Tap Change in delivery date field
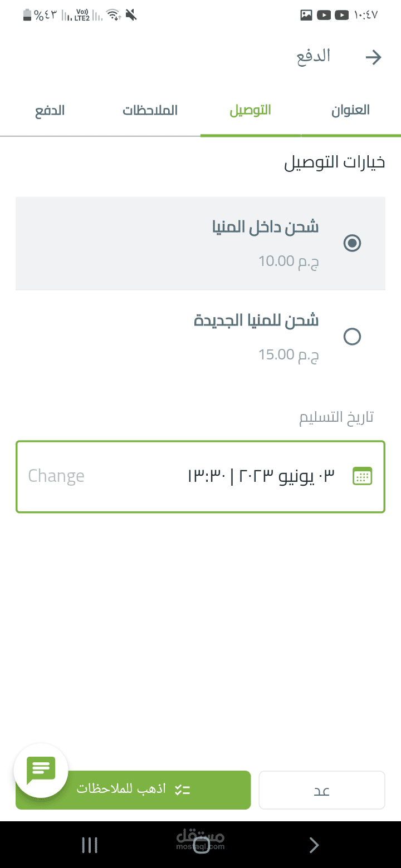 56,476
